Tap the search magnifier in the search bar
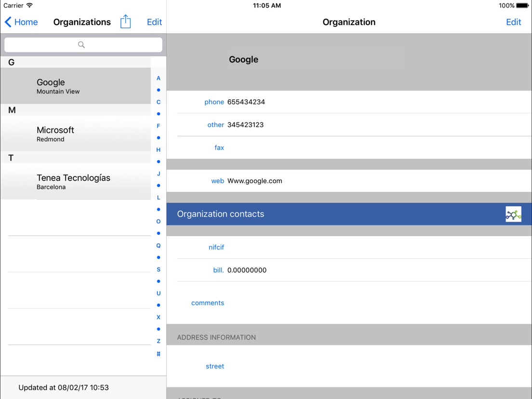 81,44
